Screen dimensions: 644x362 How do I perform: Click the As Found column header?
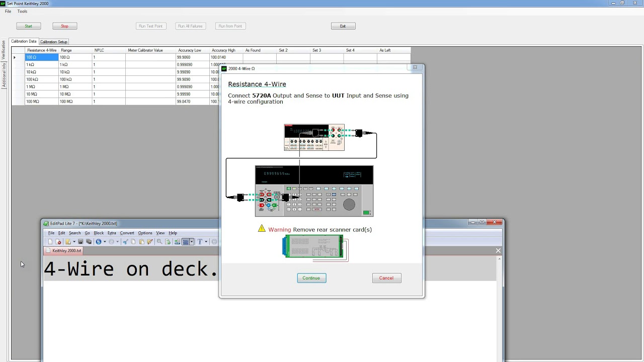(260, 50)
